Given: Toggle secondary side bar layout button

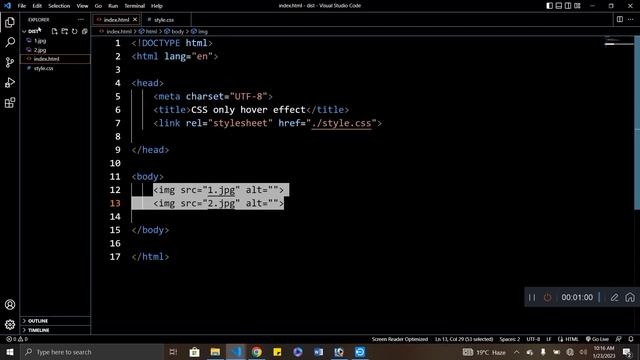Looking at the screenshot, I should [x=568, y=6].
